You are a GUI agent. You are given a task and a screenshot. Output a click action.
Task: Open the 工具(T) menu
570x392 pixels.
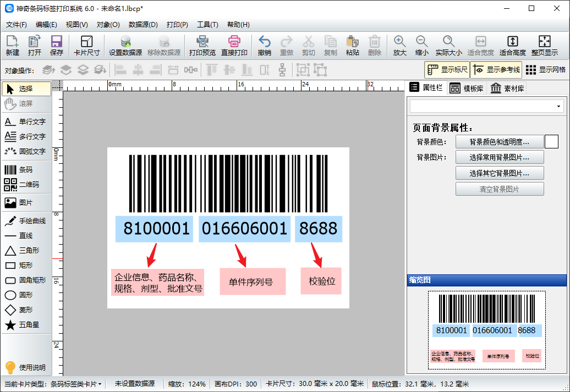(207, 24)
